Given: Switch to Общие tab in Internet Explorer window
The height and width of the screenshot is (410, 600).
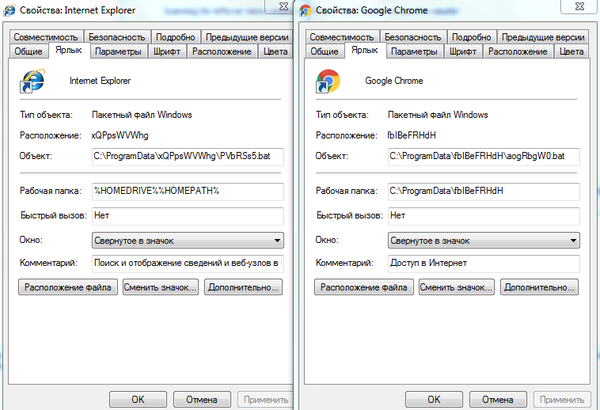Looking at the screenshot, I should click(x=28, y=51).
